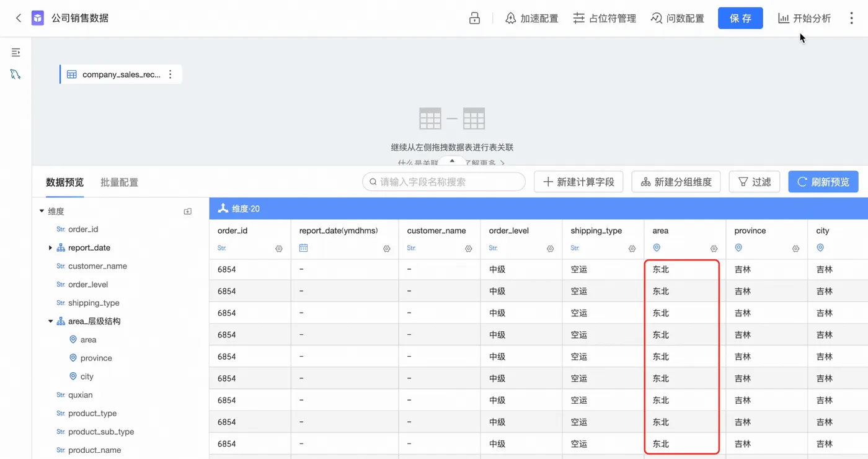Screen dimensions: 868x459
Task: Click 新建分组维度 button
Action: [676, 182]
